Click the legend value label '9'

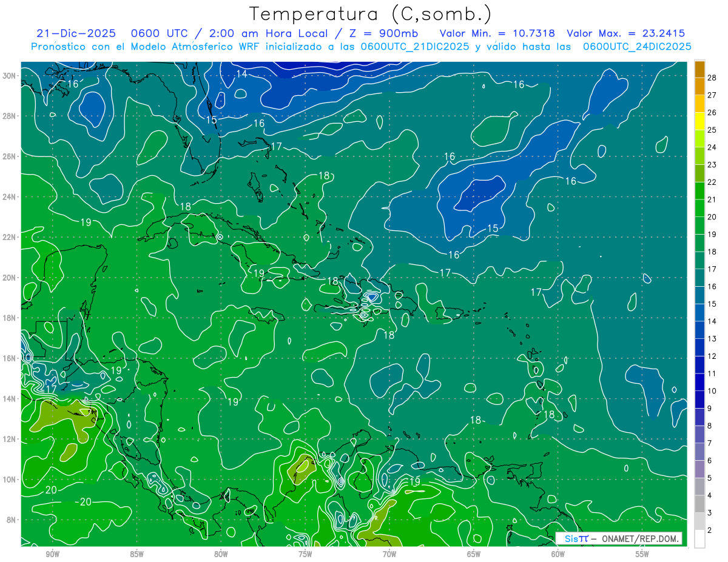[710, 409]
